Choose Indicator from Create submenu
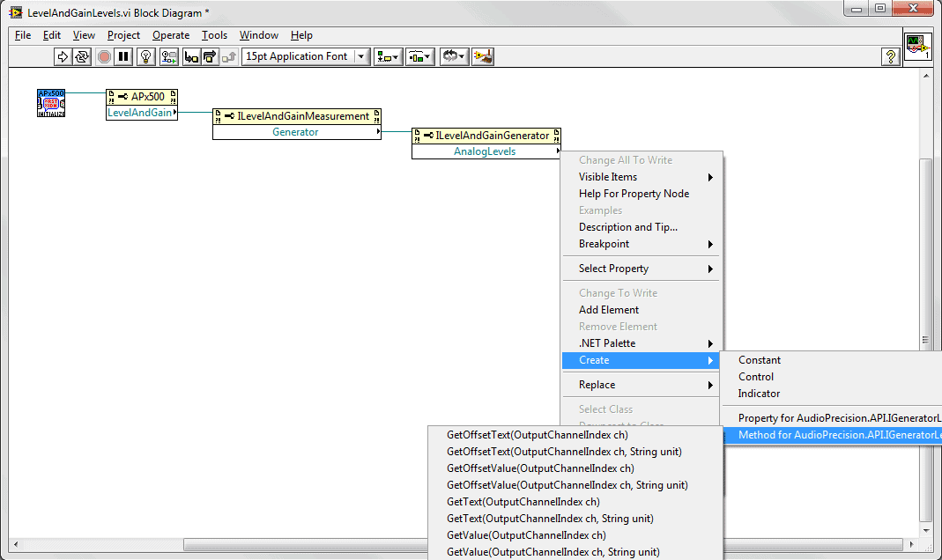The width and height of the screenshot is (942, 560). 759,394
